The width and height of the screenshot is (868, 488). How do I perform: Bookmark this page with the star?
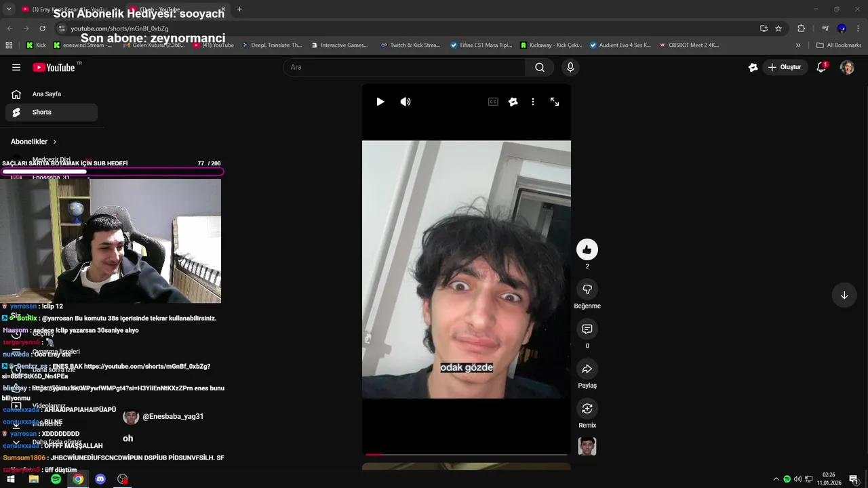(x=778, y=28)
